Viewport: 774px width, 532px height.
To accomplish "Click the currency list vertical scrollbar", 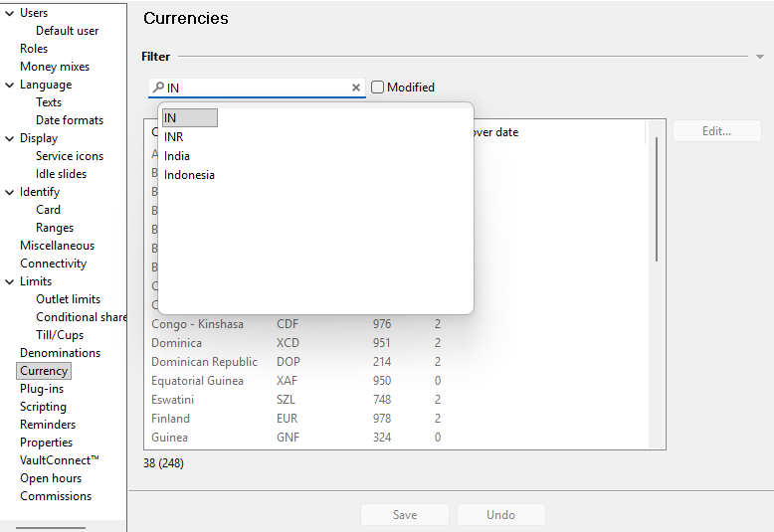I will pos(657,200).
